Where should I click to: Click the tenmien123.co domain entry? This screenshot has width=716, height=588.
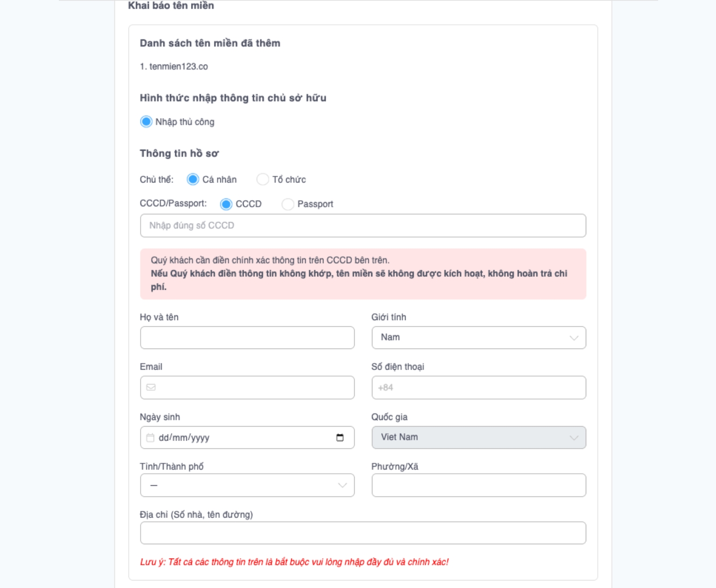tap(178, 67)
